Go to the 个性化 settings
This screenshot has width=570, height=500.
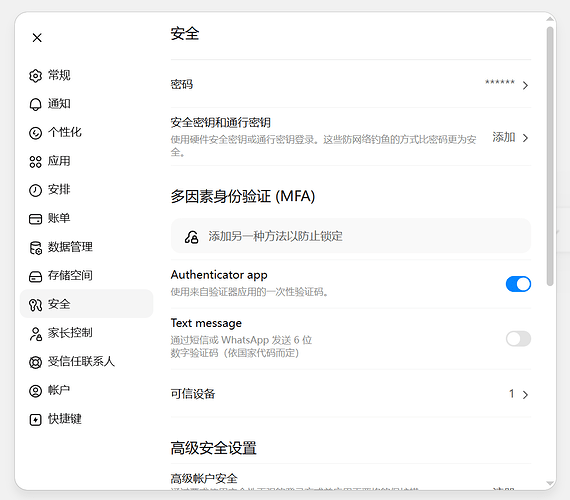pos(87,133)
